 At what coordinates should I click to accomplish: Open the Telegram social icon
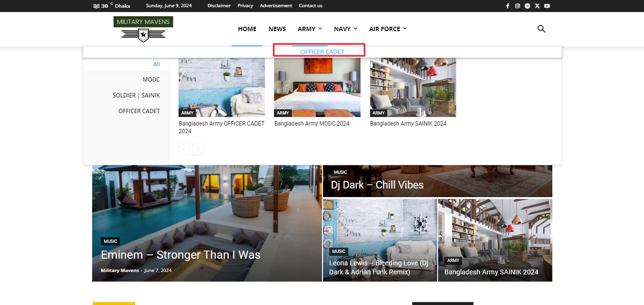tap(527, 6)
